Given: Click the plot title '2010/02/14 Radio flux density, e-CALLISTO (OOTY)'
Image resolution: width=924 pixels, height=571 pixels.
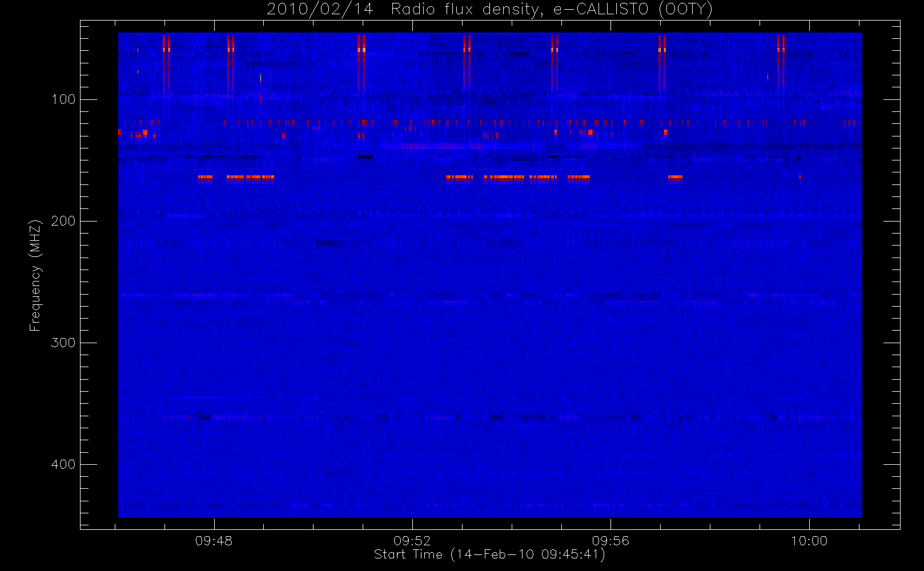Looking at the screenshot, I should [x=489, y=9].
